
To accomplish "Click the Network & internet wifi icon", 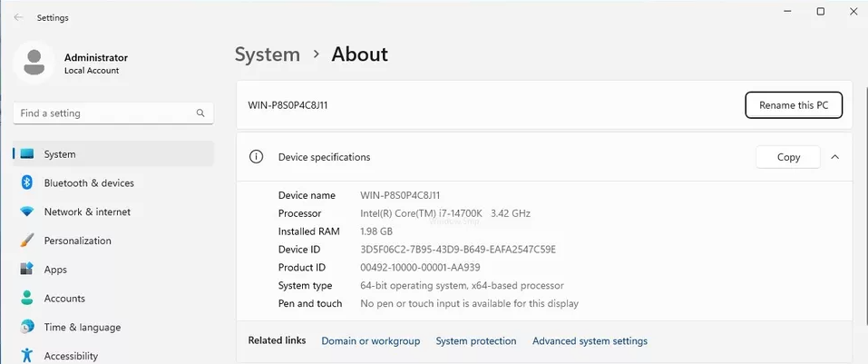I will coord(27,212).
